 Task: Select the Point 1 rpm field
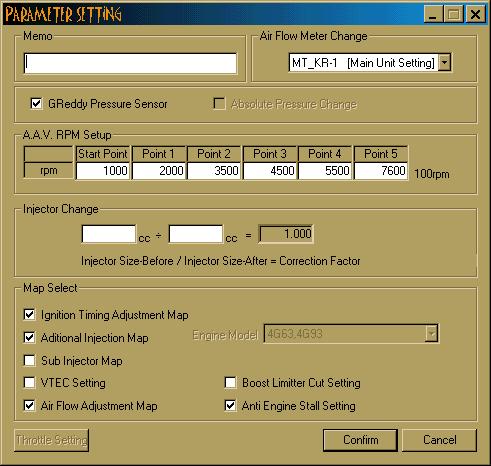point(159,171)
